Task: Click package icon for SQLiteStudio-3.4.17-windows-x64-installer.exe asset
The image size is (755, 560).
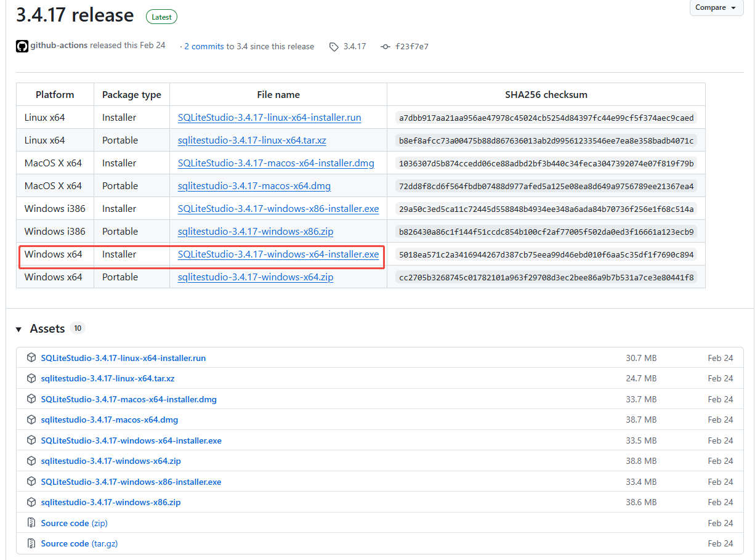Action: (31, 440)
